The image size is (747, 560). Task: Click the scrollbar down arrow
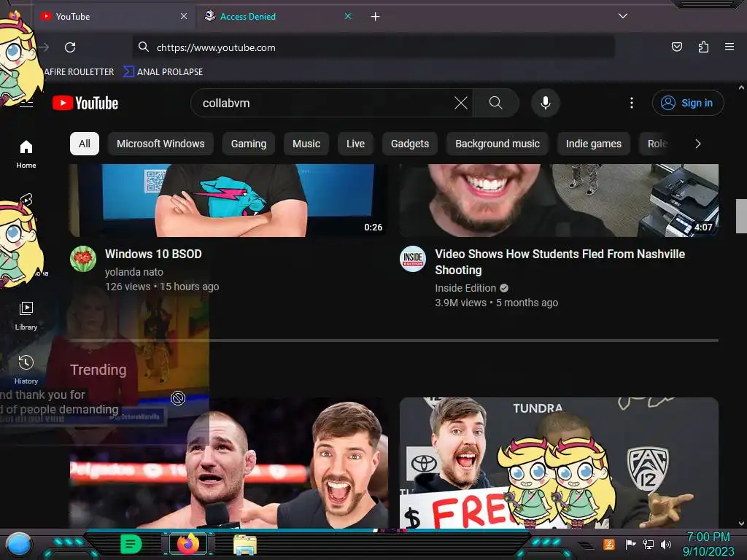(x=741, y=524)
